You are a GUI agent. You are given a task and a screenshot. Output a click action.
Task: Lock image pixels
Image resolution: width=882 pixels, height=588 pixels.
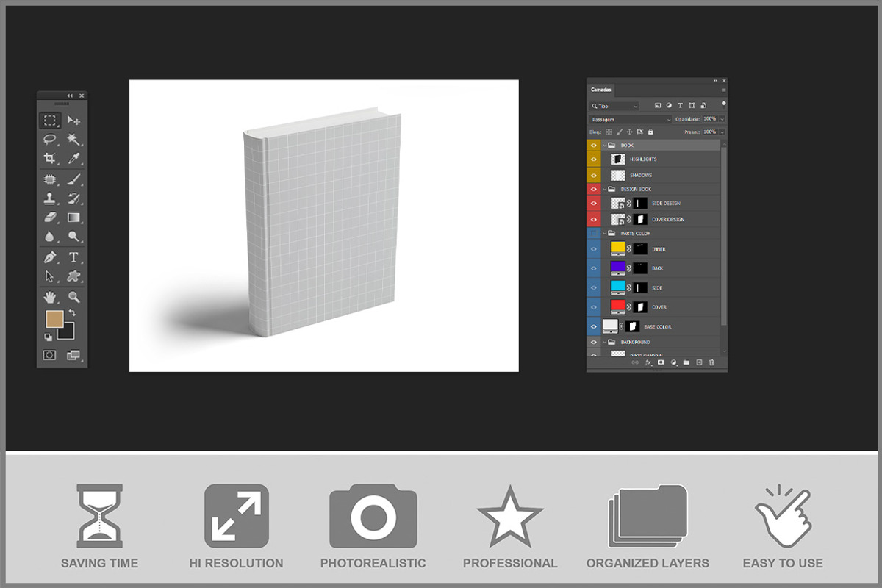pos(619,132)
